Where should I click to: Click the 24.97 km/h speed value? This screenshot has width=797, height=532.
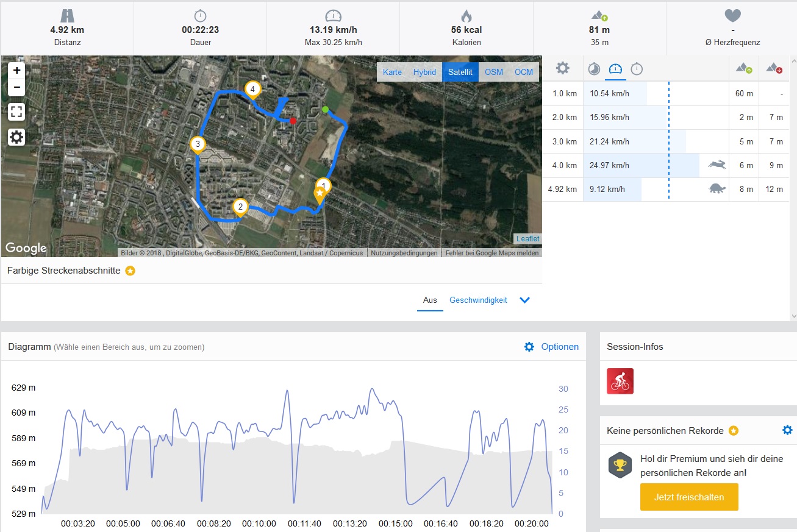(609, 165)
